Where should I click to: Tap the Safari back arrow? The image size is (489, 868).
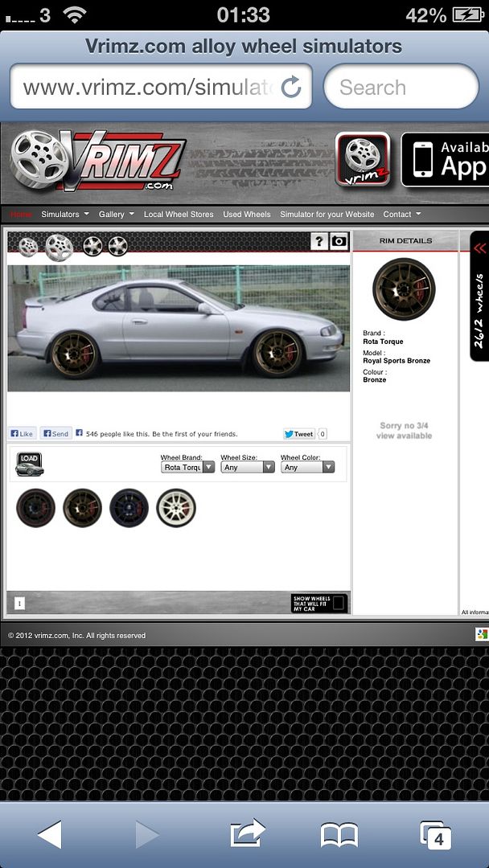(49, 834)
